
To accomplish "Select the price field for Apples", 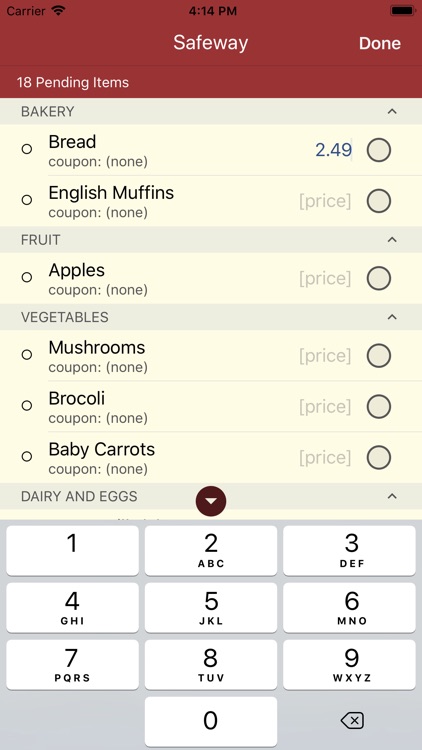I will pyautogui.click(x=325, y=278).
